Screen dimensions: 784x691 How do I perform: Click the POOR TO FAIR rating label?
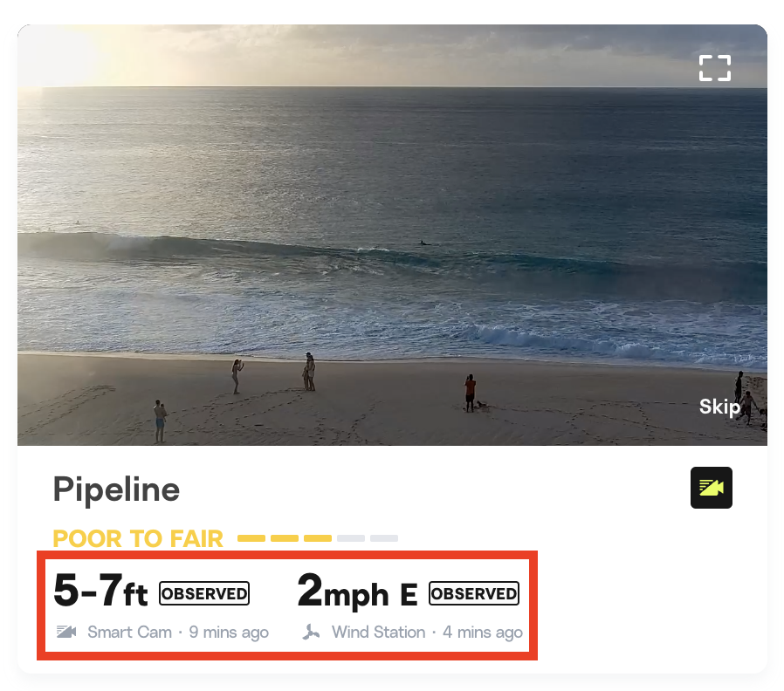(x=138, y=538)
